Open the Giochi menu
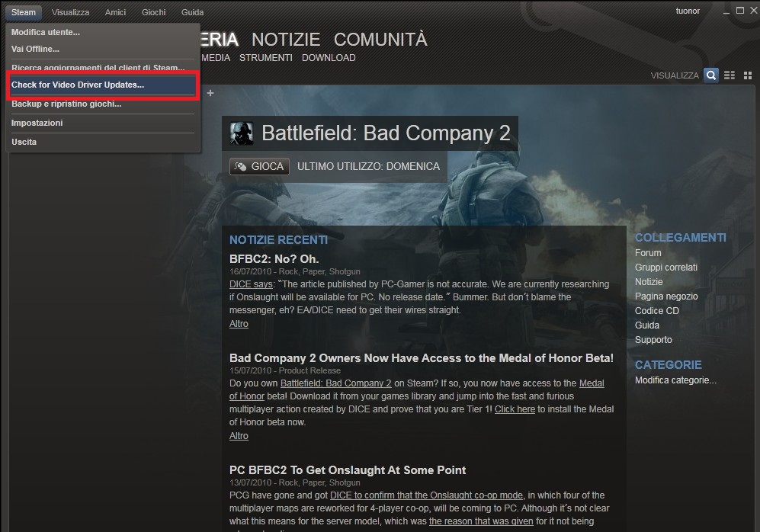The width and height of the screenshot is (760, 532). click(154, 12)
